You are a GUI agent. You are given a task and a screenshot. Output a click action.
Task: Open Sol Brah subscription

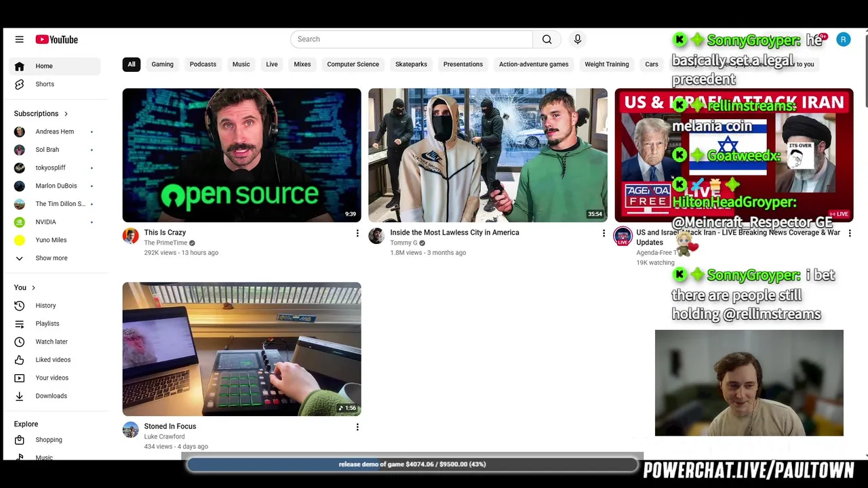56,150
